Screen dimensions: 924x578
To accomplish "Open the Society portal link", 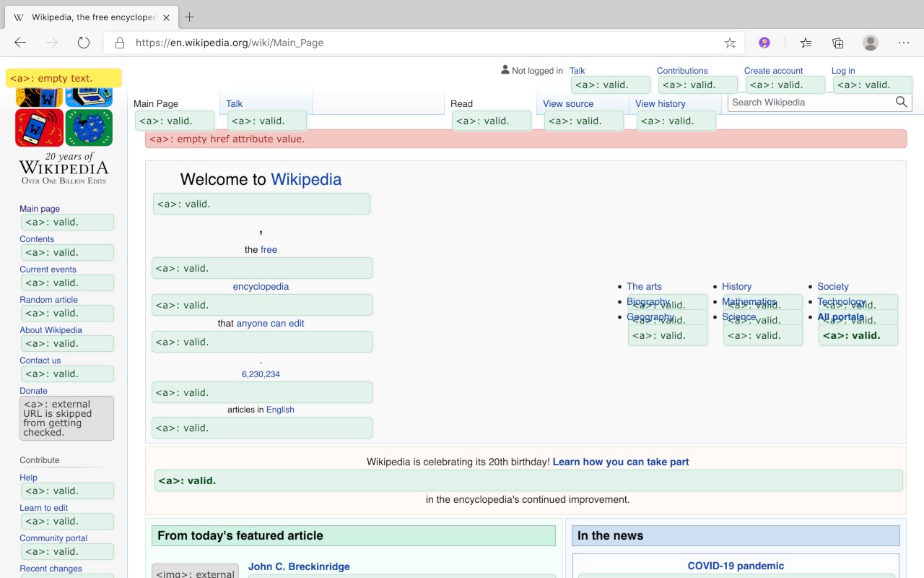I will [833, 286].
